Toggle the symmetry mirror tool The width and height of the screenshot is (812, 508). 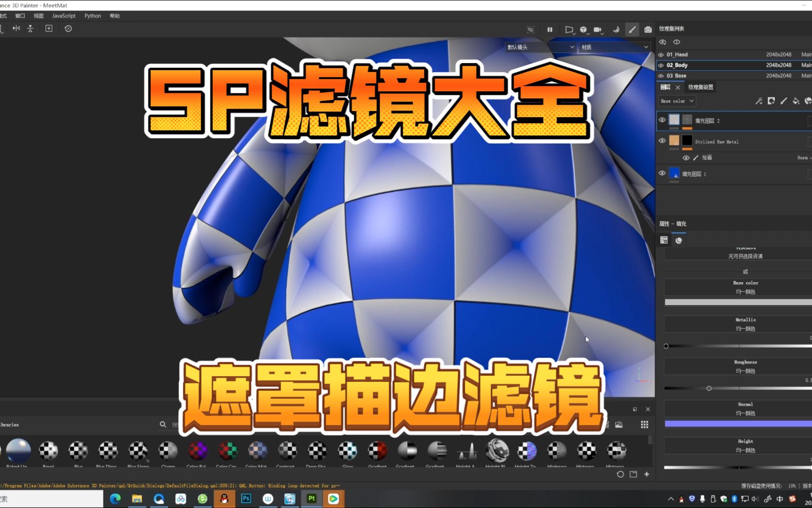[16, 29]
